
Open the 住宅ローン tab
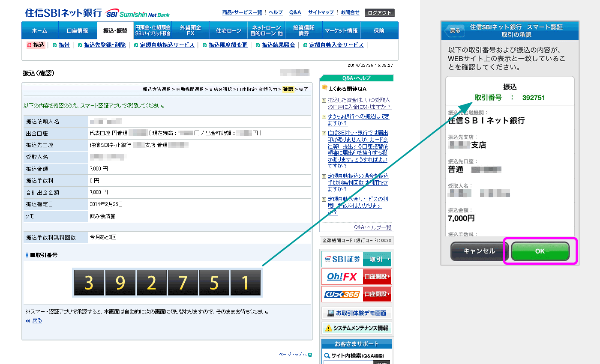pyautogui.click(x=228, y=31)
